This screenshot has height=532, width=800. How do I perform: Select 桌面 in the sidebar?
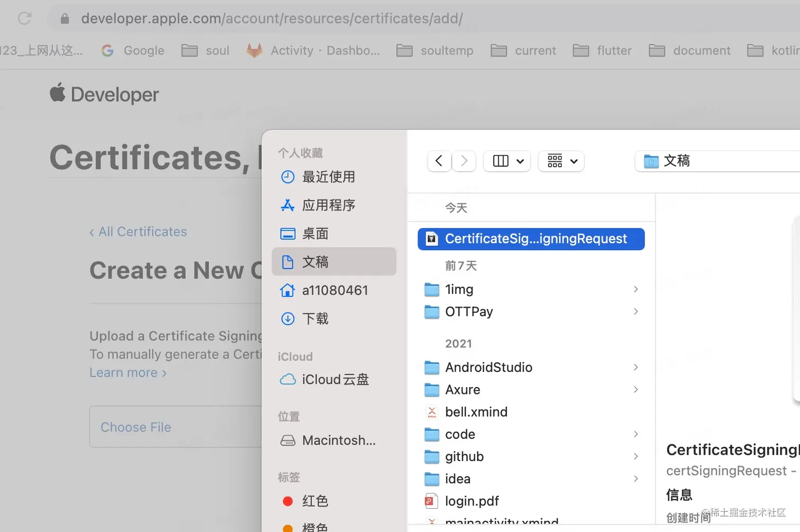point(334,234)
